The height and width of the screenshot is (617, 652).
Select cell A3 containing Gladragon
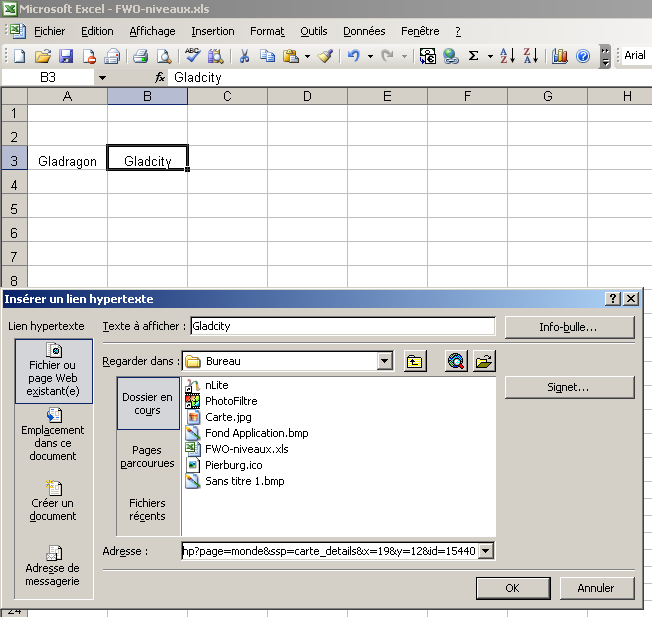pos(67,158)
